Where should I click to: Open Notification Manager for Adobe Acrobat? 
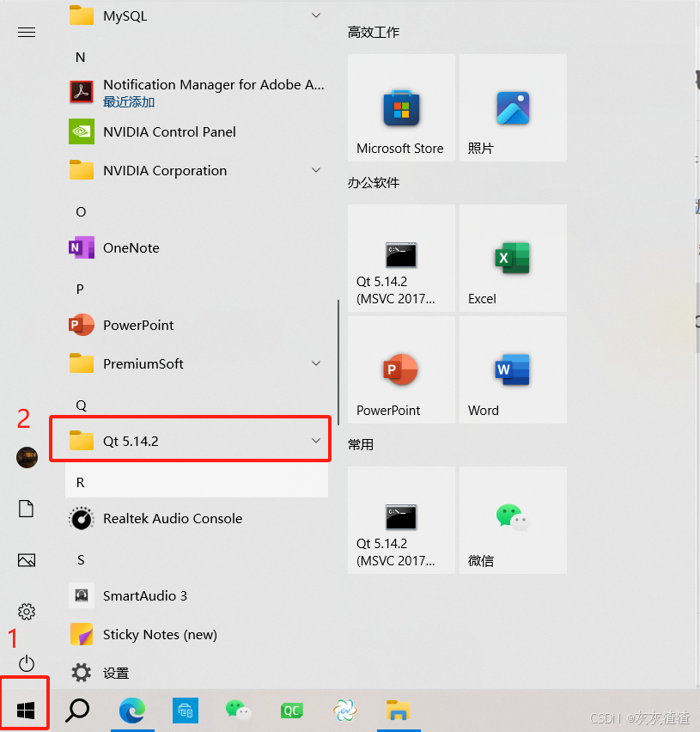point(197,93)
